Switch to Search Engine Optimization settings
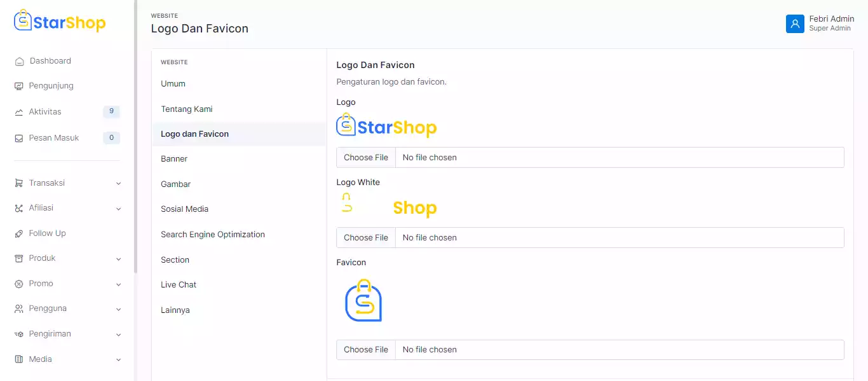This screenshot has height=381, width=868. tap(213, 235)
